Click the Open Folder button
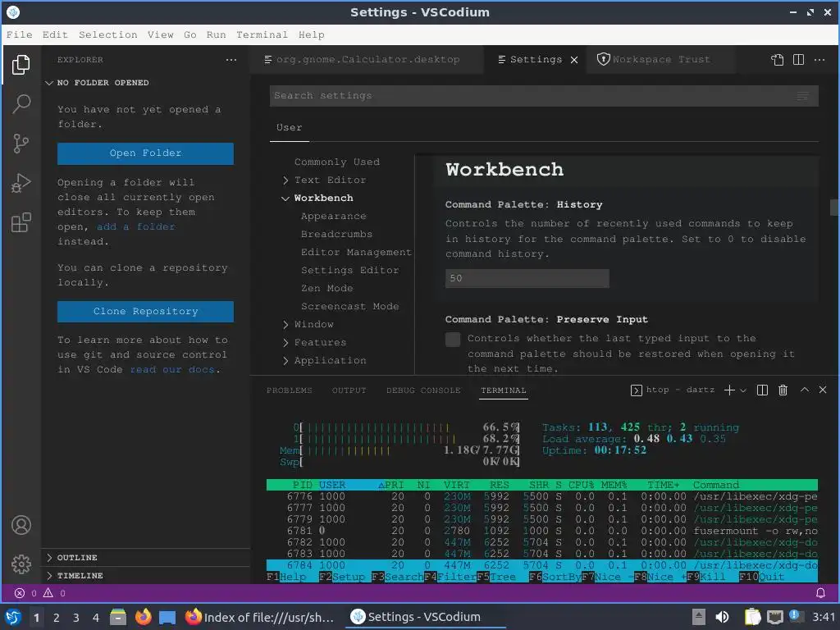 click(x=145, y=153)
